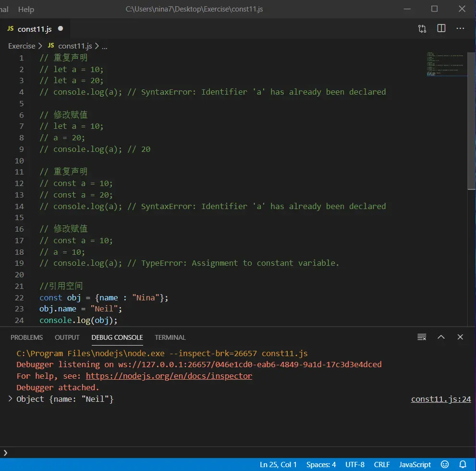This screenshot has height=471, width=476.
Task: Open the compare changes icon in editor toolbar
Action: [422, 29]
